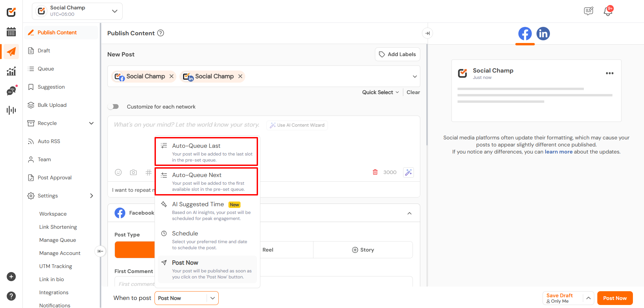Click the plus add icon in left rail
This screenshot has height=308, width=644.
coord(11,277)
